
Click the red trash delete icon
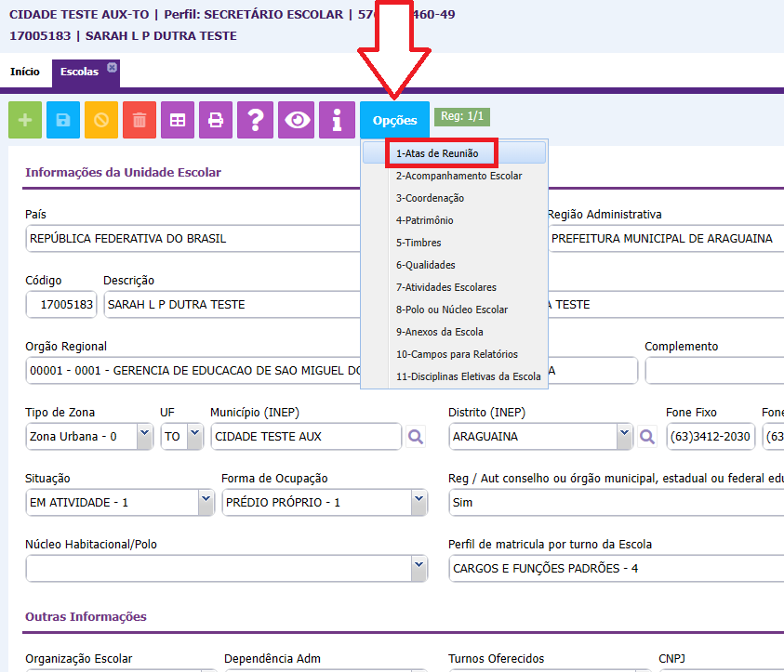[140, 120]
